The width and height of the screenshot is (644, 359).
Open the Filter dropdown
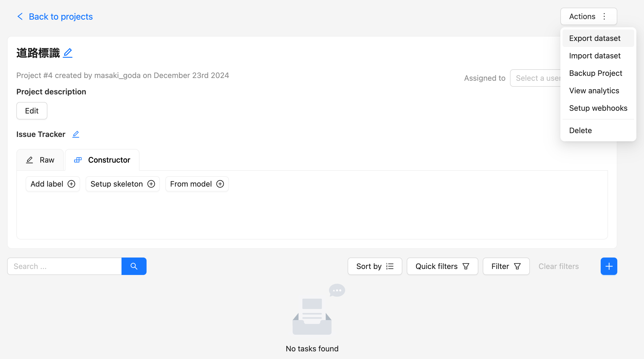(x=506, y=266)
